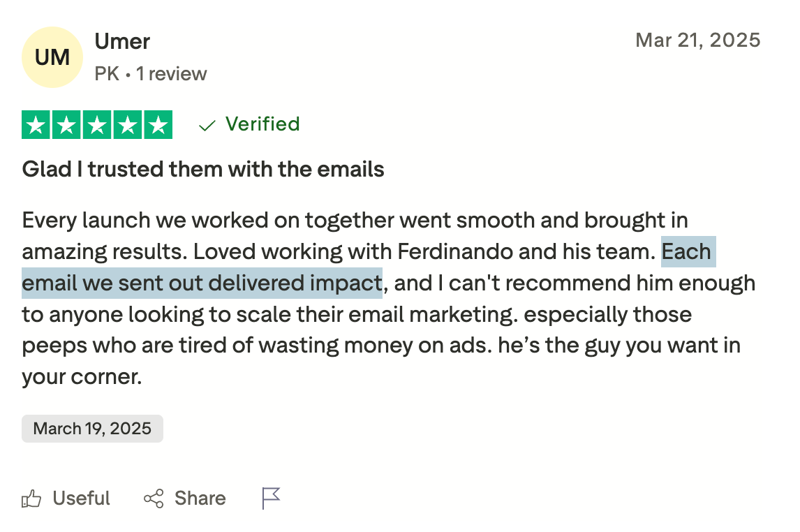Click the "March 19, 2025" date badge
The width and height of the screenshot is (800, 532).
(92, 429)
